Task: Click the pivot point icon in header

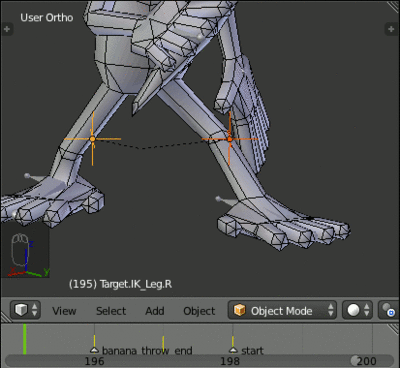Action: [389, 310]
